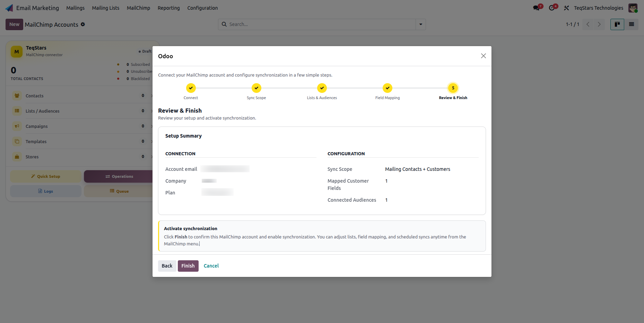Click the Field Mapping step label
The image size is (644, 323).
(x=388, y=98)
